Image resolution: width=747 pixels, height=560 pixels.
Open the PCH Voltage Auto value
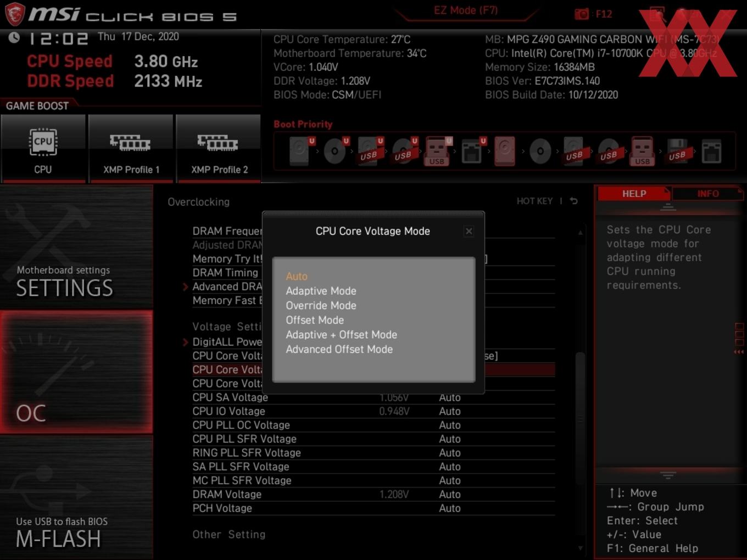(x=449, y=508)
